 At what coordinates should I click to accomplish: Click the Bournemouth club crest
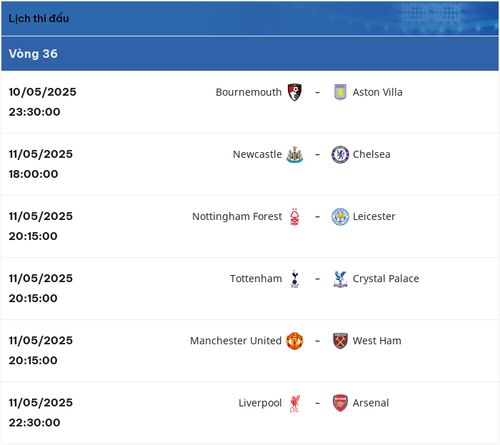pyautogui.click(x=295, y=92)
